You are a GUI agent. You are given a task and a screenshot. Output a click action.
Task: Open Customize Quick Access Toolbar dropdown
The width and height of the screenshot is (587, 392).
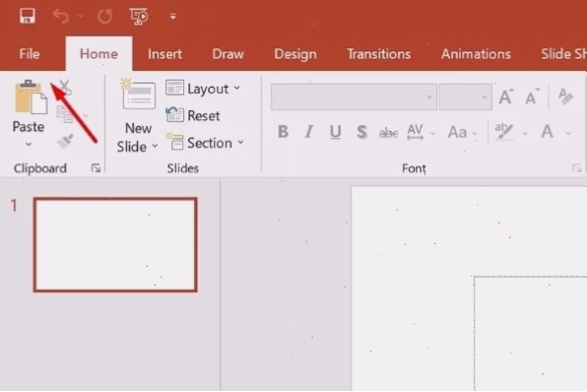click(x=172, y=16)
